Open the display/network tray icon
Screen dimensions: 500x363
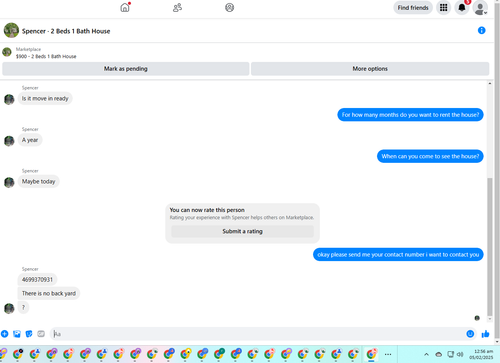pos(450,354)
